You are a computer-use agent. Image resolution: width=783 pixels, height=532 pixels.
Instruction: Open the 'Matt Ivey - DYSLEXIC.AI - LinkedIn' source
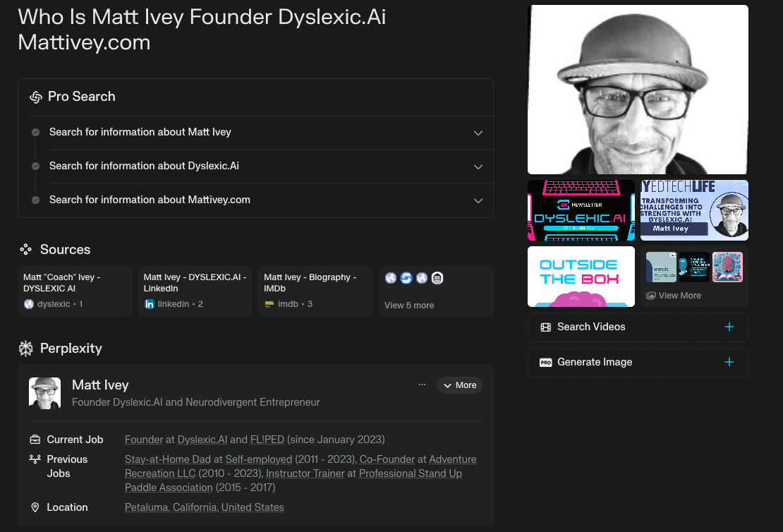click(195, 291)
